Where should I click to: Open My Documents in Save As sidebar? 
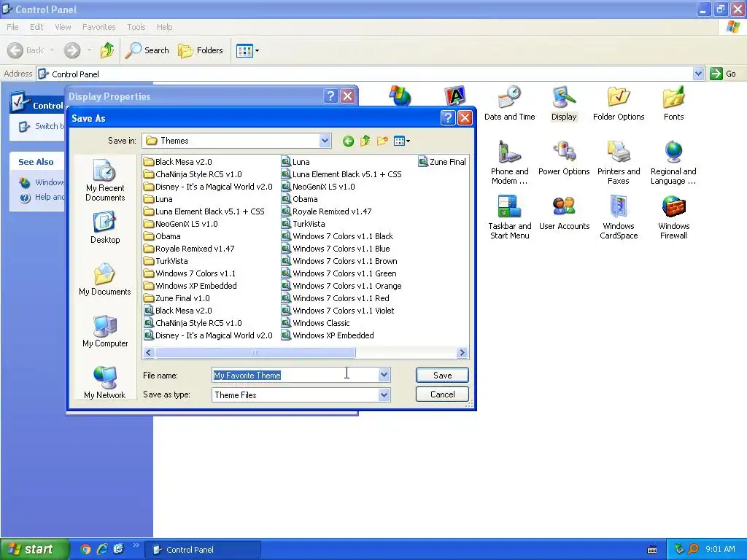pos(105,279)
